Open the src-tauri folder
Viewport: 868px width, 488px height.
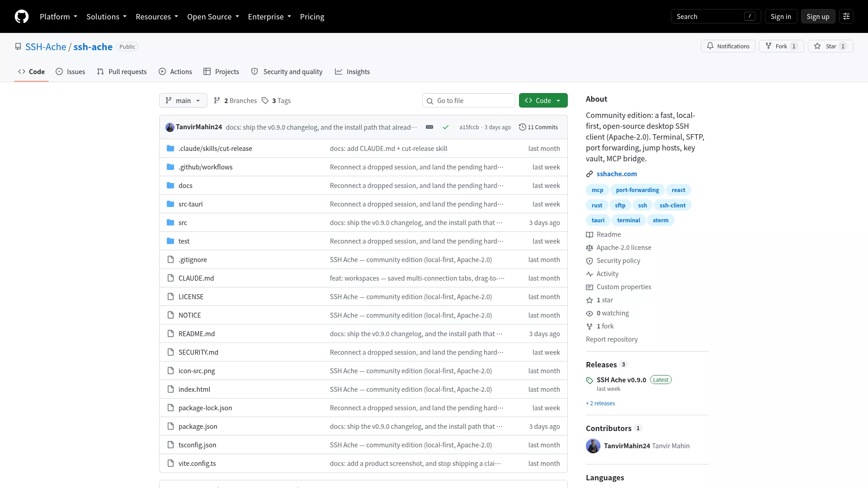(x=190, y=204)
